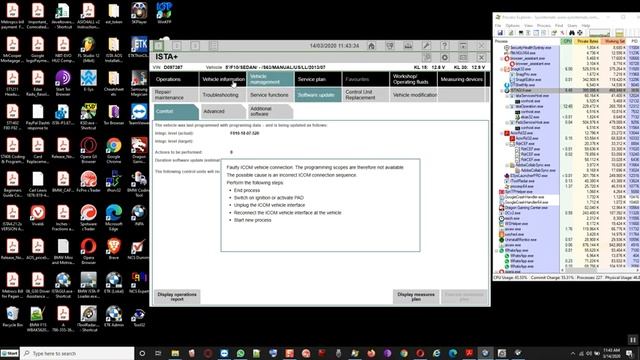
Task: Open WhatsApp from the taskbar
Action: click(240, 353)
